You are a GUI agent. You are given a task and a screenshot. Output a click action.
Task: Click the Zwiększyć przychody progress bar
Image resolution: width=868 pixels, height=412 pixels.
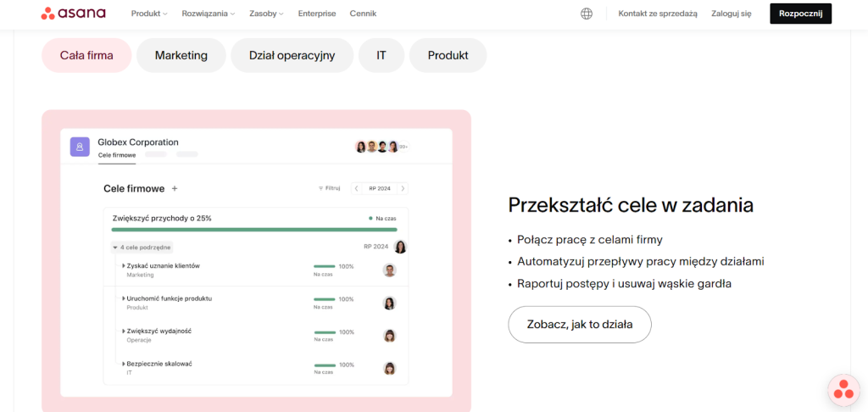[x=254, y=229]
